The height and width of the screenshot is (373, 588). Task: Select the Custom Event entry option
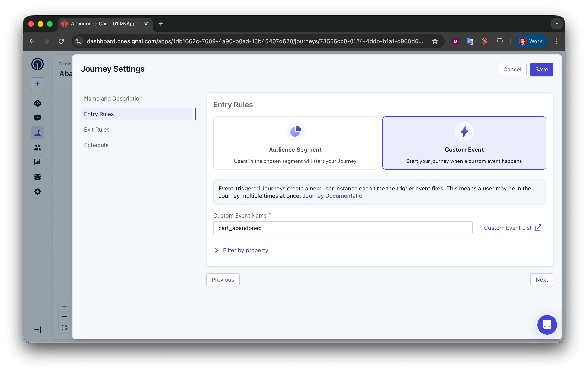pos(464,143)
